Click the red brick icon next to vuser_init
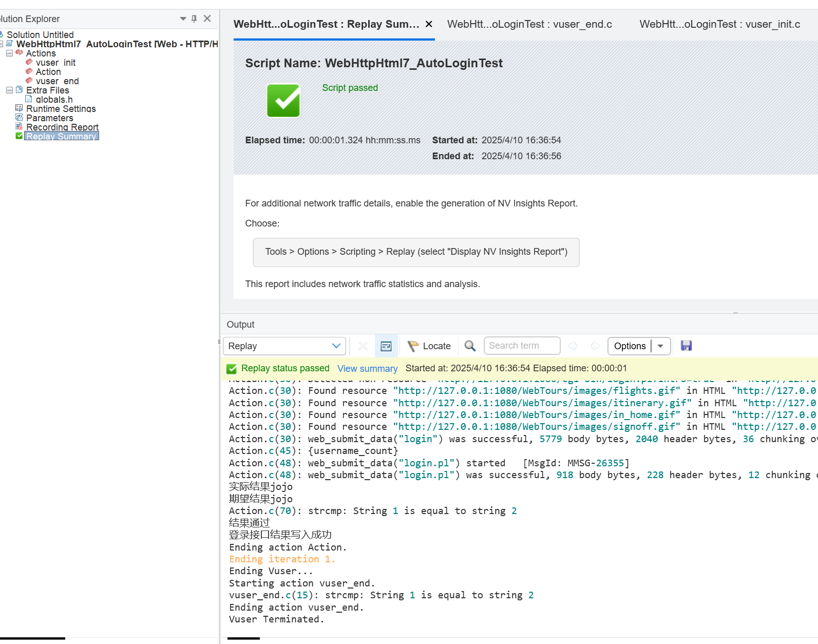The height and width of the screenshot is (644, 818). tap(29, 62)
